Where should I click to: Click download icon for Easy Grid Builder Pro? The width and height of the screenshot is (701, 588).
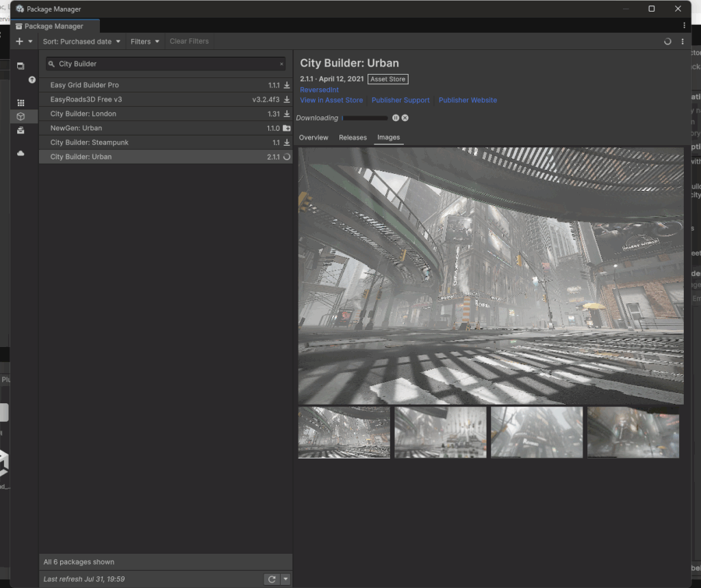[287, 85]
